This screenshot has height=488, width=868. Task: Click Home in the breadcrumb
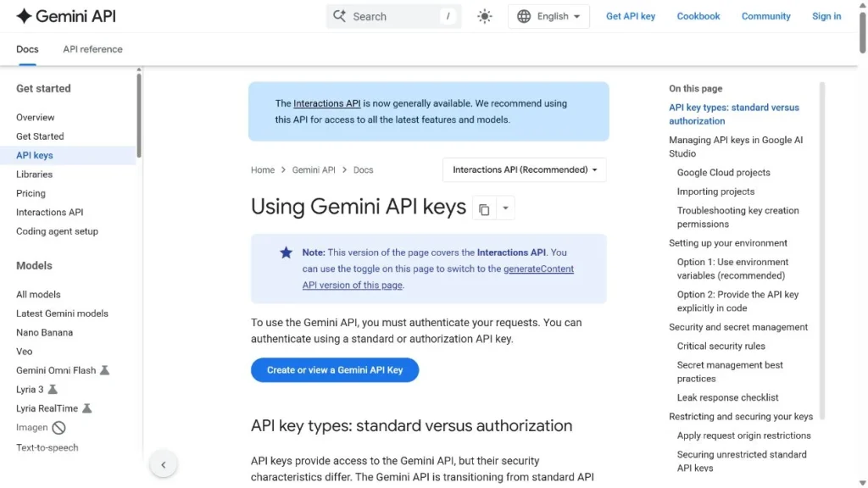coord(263,169)
